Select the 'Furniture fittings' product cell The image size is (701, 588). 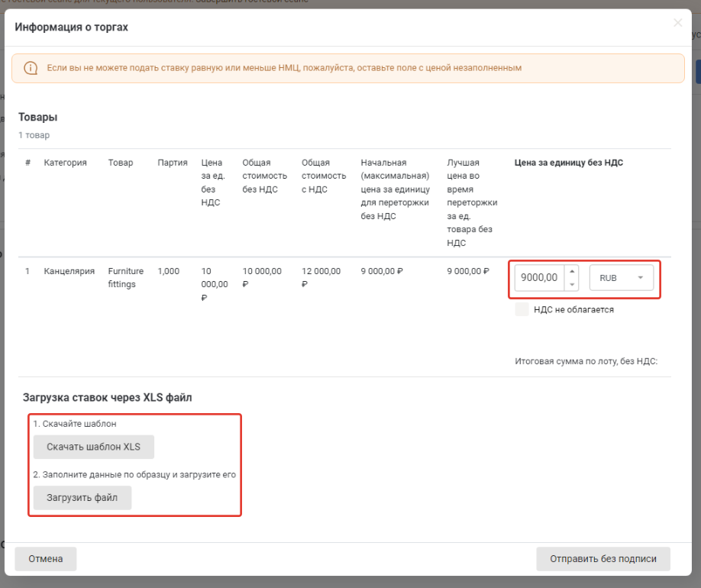[125, 277]
